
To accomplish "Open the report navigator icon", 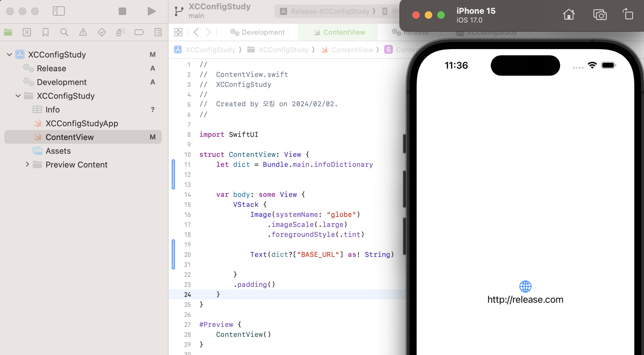I will [x=158, y=32].
